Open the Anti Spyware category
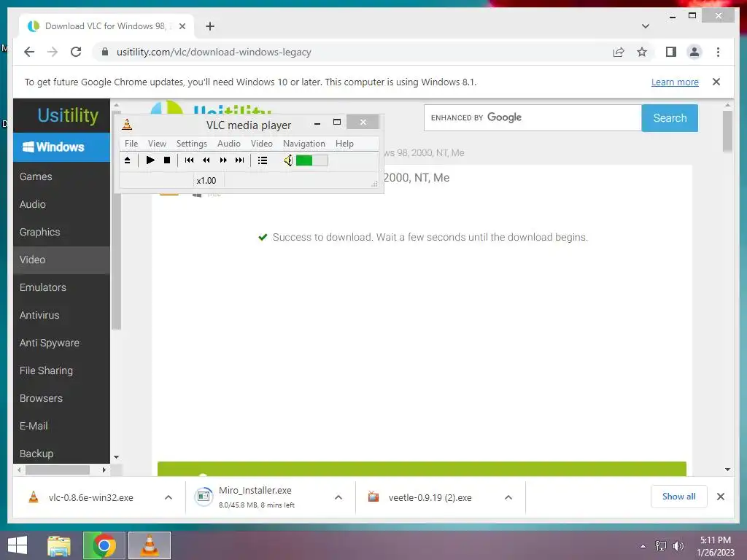This screenshot has height=560, width=747. point(61,343)
